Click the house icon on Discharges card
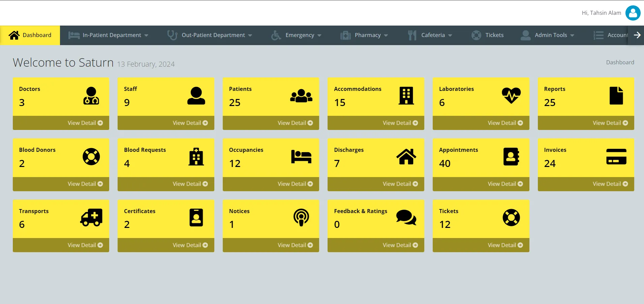The image size is (644, 304). (x=406, y=157)
